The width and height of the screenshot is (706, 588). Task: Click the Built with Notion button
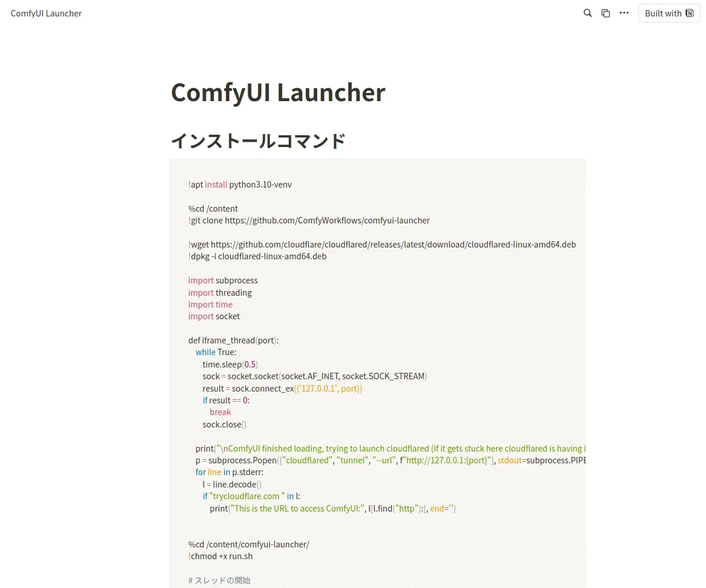[669, 13]
